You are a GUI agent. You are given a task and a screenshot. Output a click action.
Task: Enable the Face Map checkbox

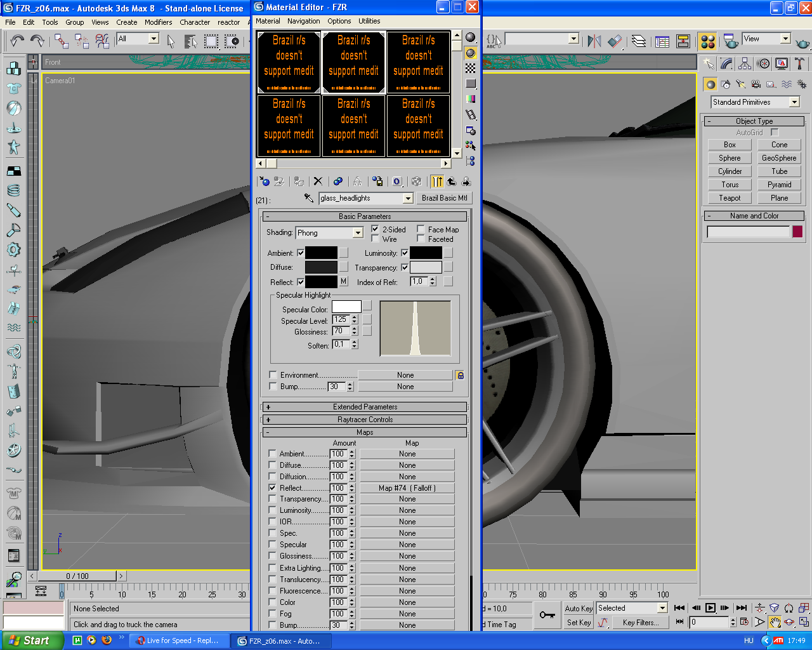point(421,229)
